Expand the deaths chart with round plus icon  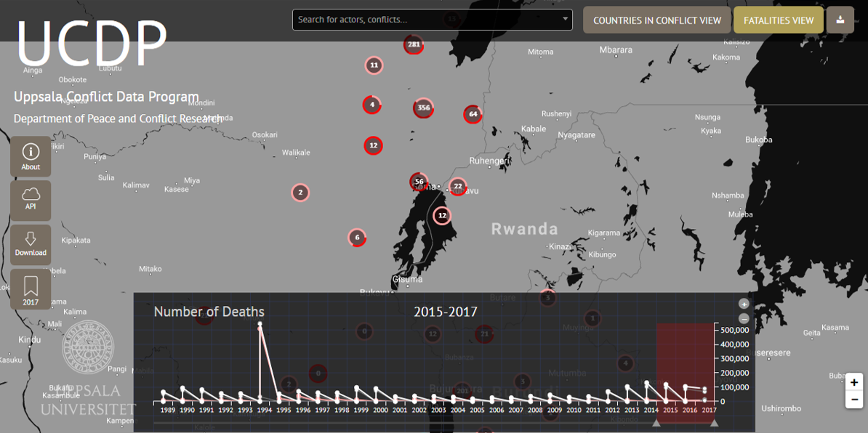click(744, 304)
